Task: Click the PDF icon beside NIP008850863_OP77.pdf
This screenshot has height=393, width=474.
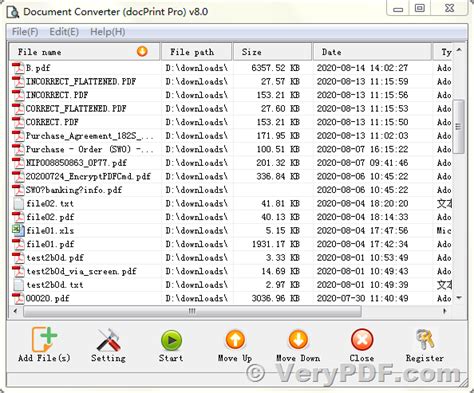Action: tap(18, 163)
